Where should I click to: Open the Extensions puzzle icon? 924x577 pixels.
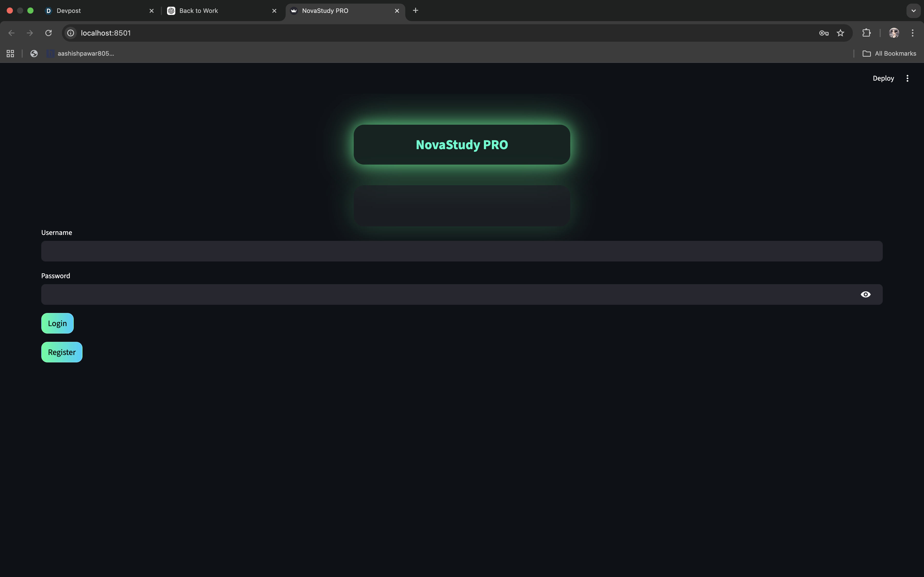pos(866,33)
